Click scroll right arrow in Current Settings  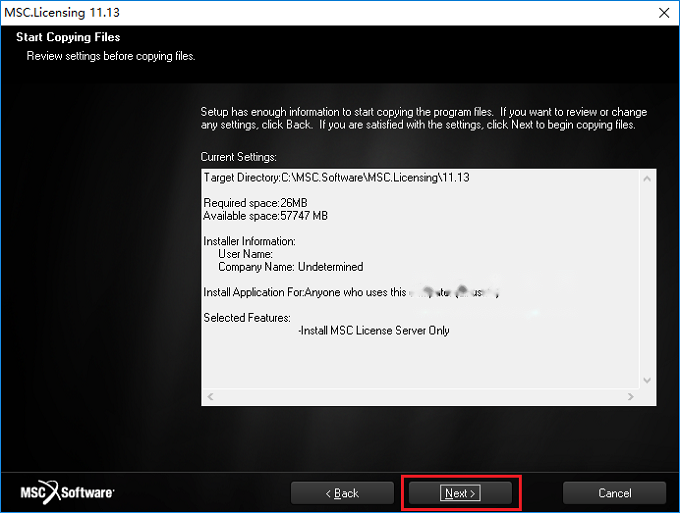coord(631,396)
